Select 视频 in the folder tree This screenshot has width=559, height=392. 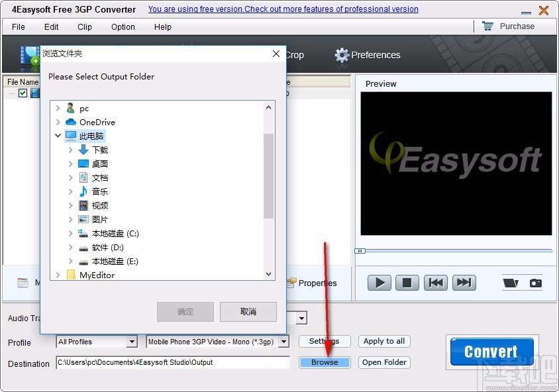point(100,206)
